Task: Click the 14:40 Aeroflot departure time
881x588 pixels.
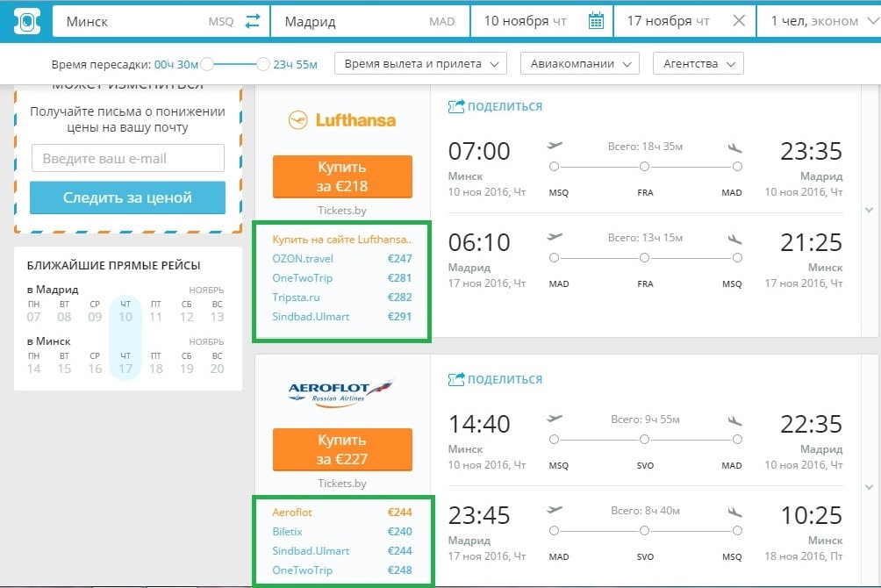Action: click(479, 424)
